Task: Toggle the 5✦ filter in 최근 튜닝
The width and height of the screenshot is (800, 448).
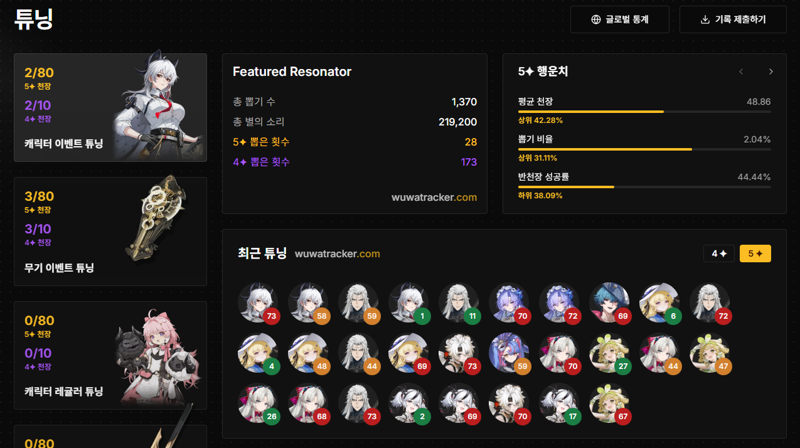Action: pos(755,254)
